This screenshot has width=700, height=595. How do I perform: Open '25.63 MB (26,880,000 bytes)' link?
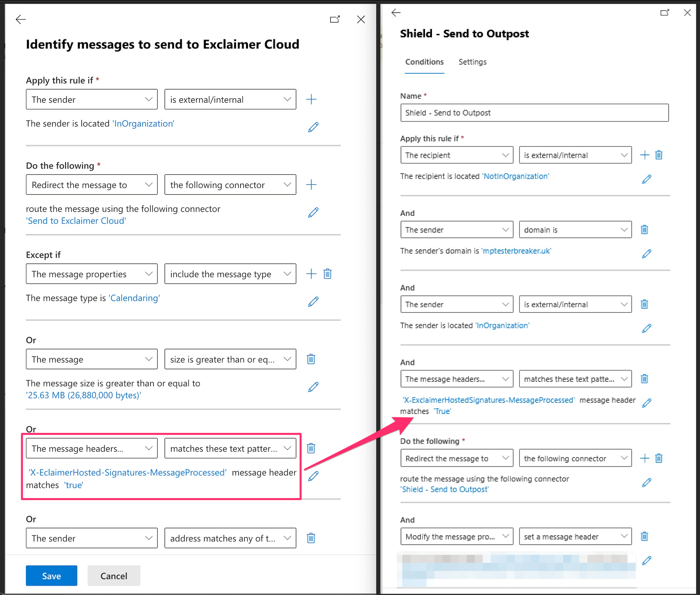click(x=84, y=395)
